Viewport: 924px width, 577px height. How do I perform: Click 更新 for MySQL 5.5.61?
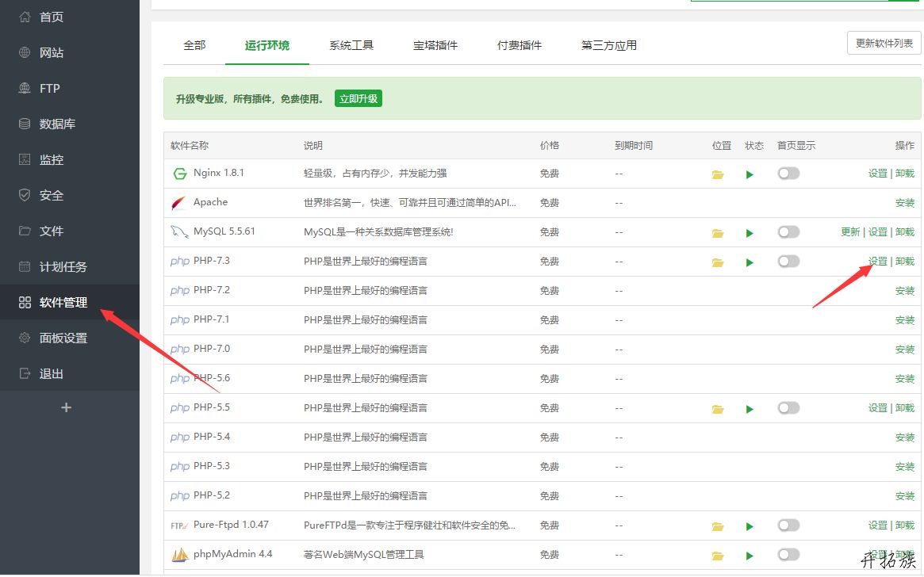pos(850,232)
